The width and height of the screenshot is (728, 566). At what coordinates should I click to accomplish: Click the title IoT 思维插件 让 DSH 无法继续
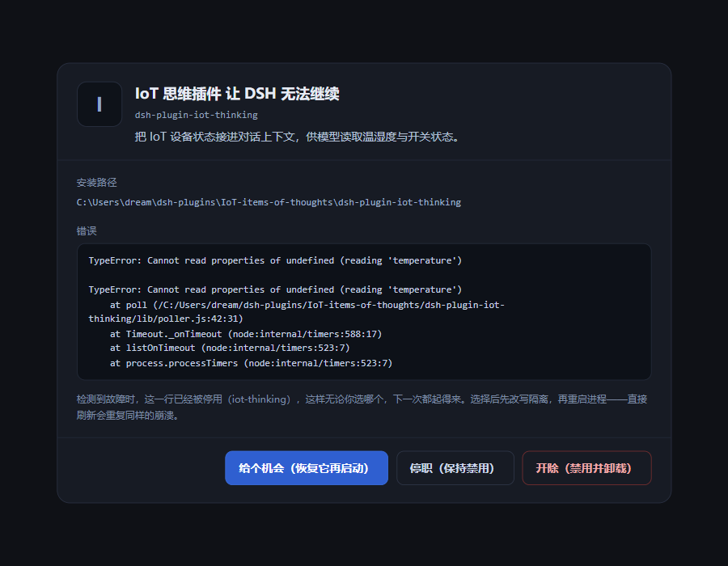237,93
